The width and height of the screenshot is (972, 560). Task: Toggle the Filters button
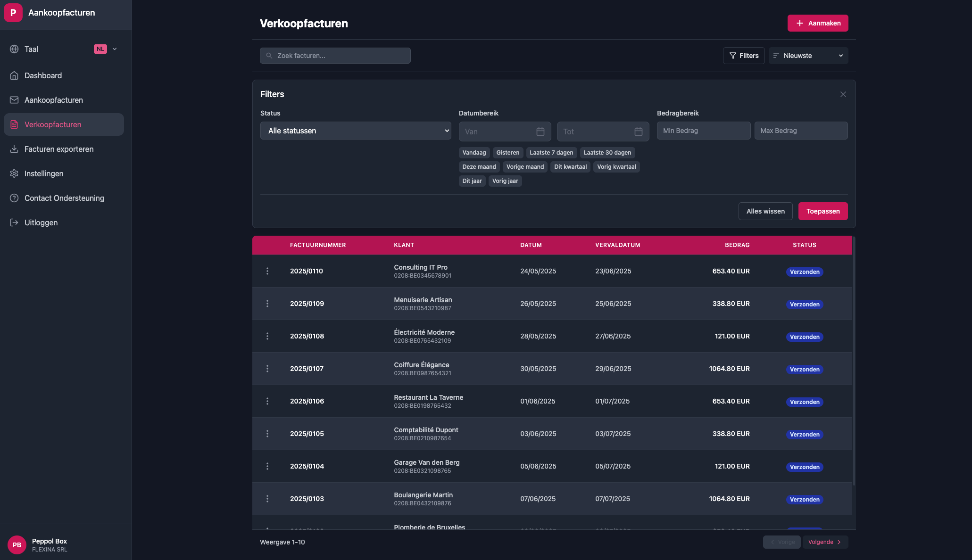coord(744,56)
